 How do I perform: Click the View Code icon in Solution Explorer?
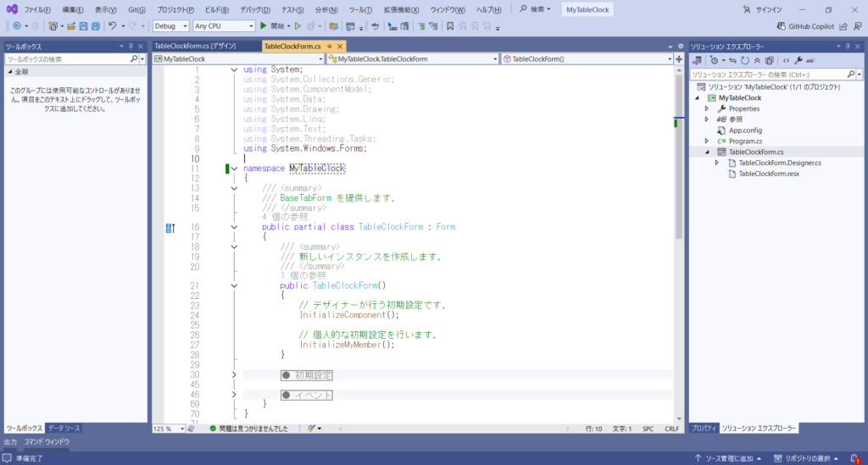(x=786, y=60)
